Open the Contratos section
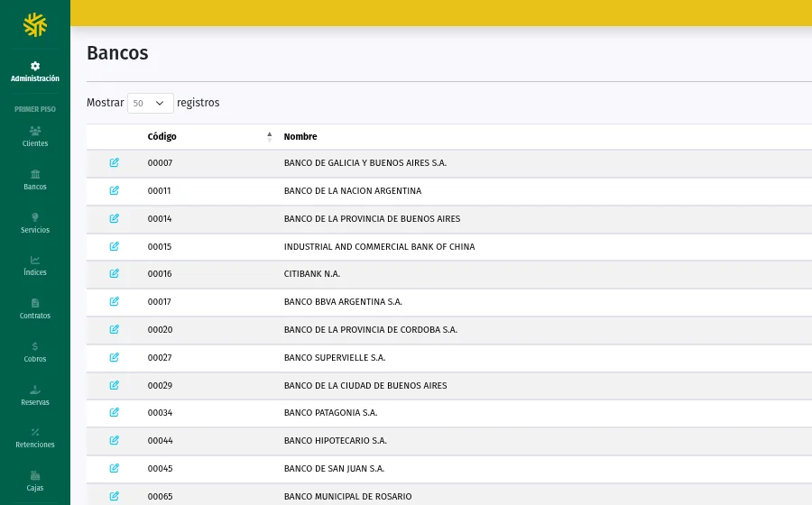This screenshot has width=812, height=505. (34, 309)
